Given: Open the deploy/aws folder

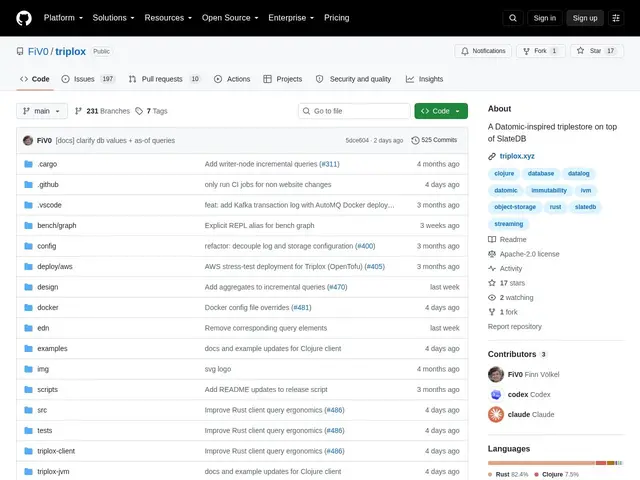Looking at the screenshot, I should [55, 267].
